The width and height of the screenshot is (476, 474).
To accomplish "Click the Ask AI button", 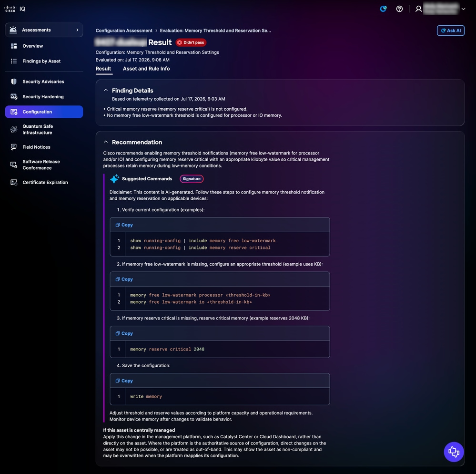I will [450, 31].
